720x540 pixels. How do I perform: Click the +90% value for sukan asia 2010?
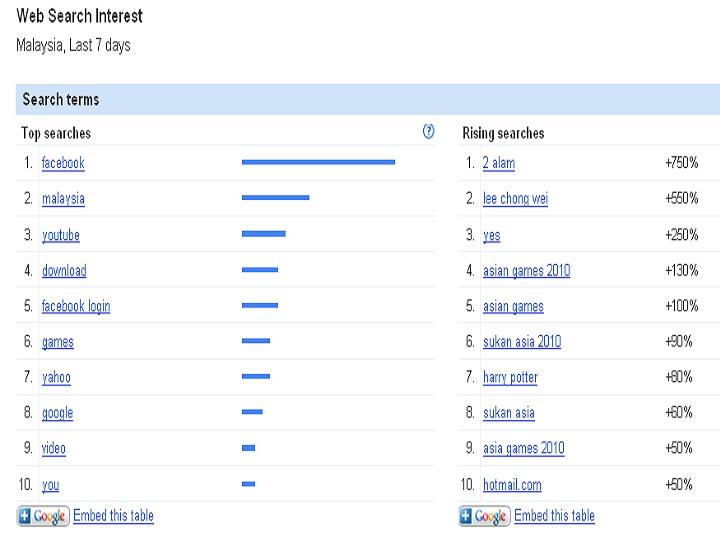click(x=679, y=341)
